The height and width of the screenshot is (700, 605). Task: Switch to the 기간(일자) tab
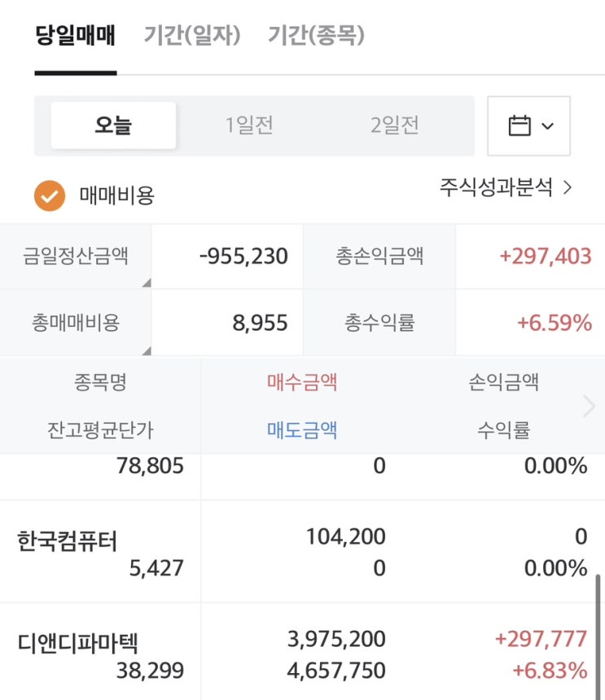coord(192,36)
